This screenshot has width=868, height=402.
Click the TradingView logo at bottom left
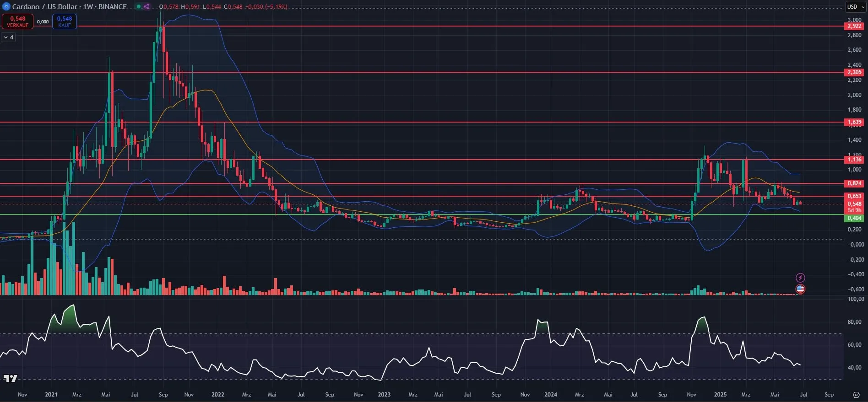(10, 378)
